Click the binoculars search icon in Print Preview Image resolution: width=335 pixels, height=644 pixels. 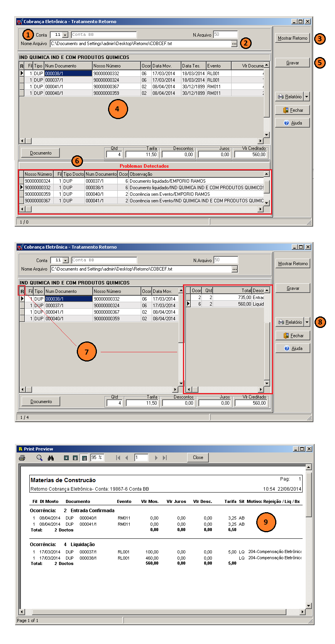[51, 457]
